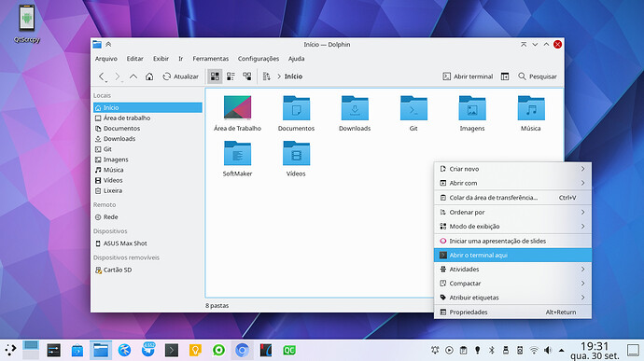Go forward with the forward arrow
This screenshot has width=644, height=361.
[118, 76]
